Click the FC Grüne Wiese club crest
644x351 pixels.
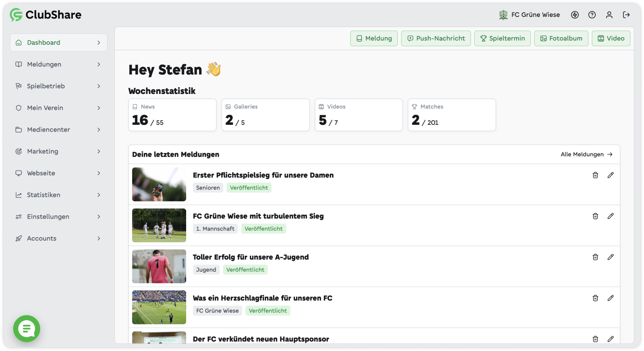click(503, 15)
